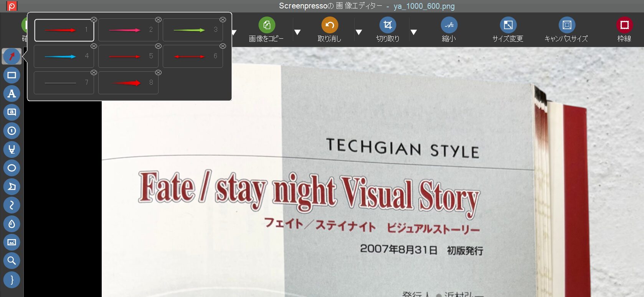Choose green arrow style preset 3
The image size is (644, 297).
(x=193, y=30)
